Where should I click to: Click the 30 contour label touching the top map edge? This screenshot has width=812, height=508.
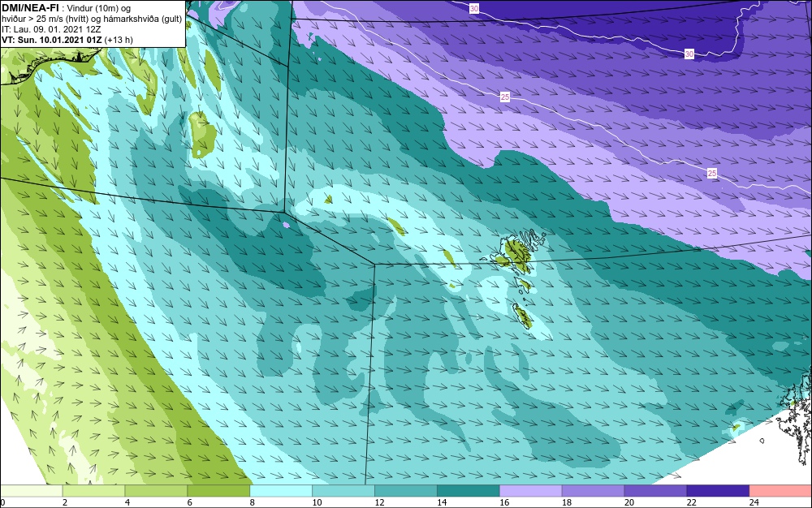474,8
